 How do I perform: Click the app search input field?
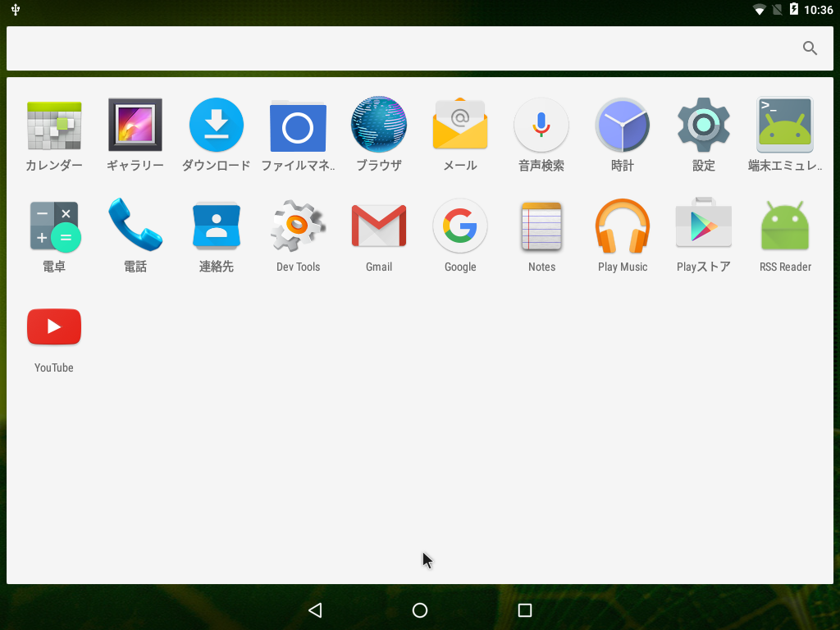[x=420, y=48]
